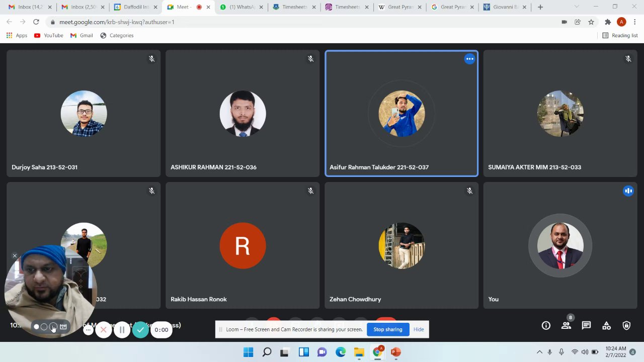Click muted mic icon on SUMAIYA AKTER MIM tile
Image resolution: width=644 pixels, height=362 pixels.
(628, 59)
